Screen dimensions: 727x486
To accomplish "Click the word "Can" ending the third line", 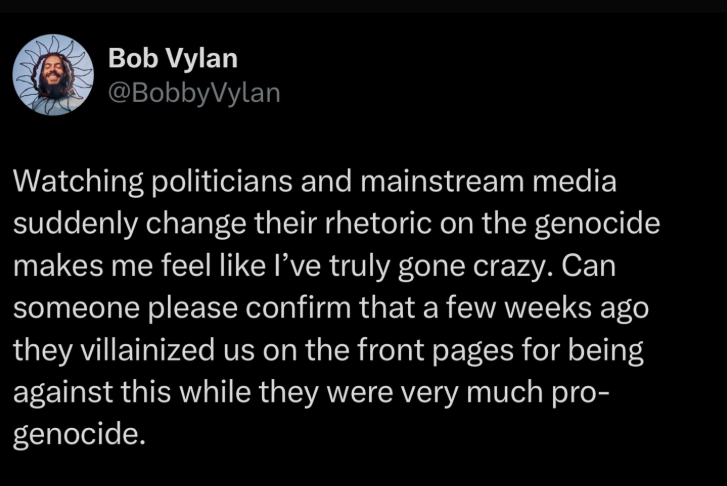I will click(588, 266).
